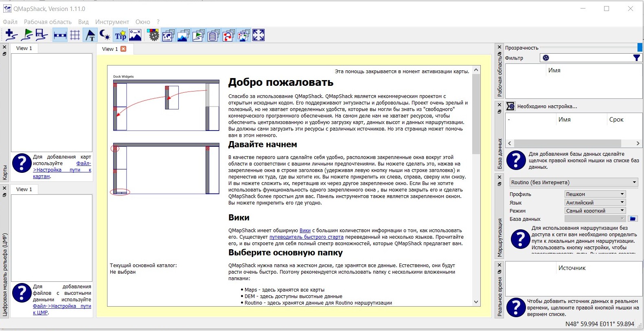Close the Карты dock panel
Screen dimensions: 644x331
4,48
